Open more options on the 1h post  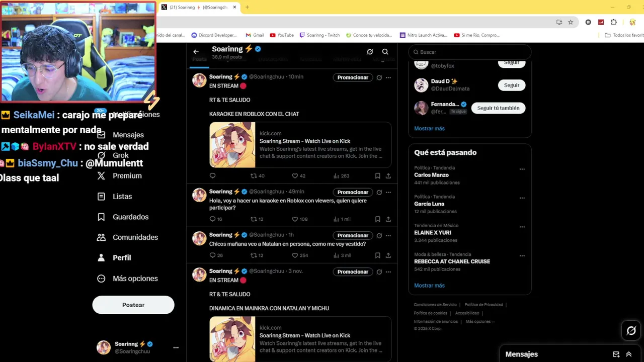(x=388, y=235)
